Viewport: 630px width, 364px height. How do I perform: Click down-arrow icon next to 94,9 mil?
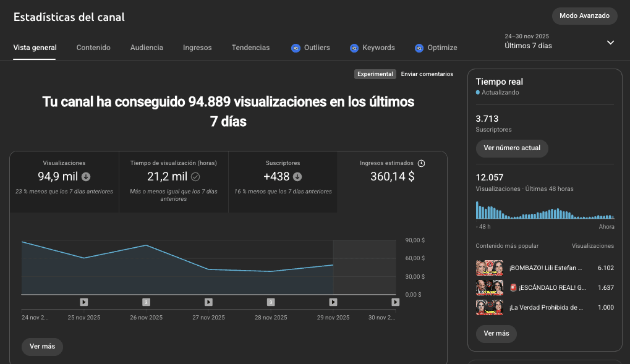click(x=86, y=176)
